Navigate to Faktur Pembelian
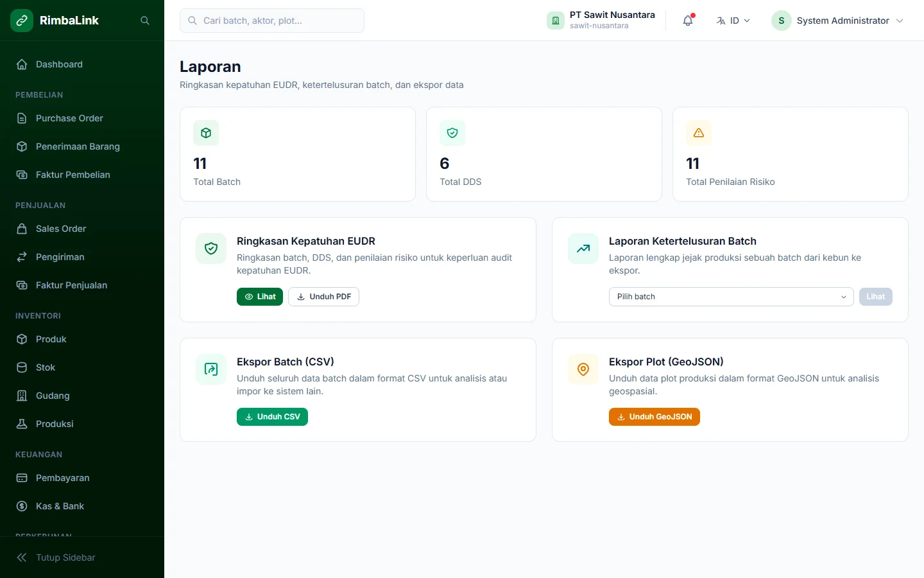This screenshot has height=578, width=924. coord(82,175)
